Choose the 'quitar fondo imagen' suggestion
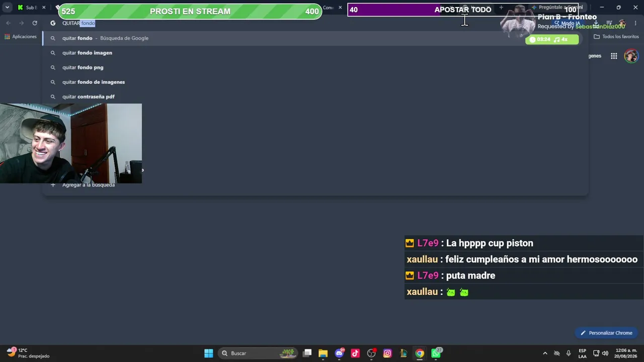 [x=315, y=53]
